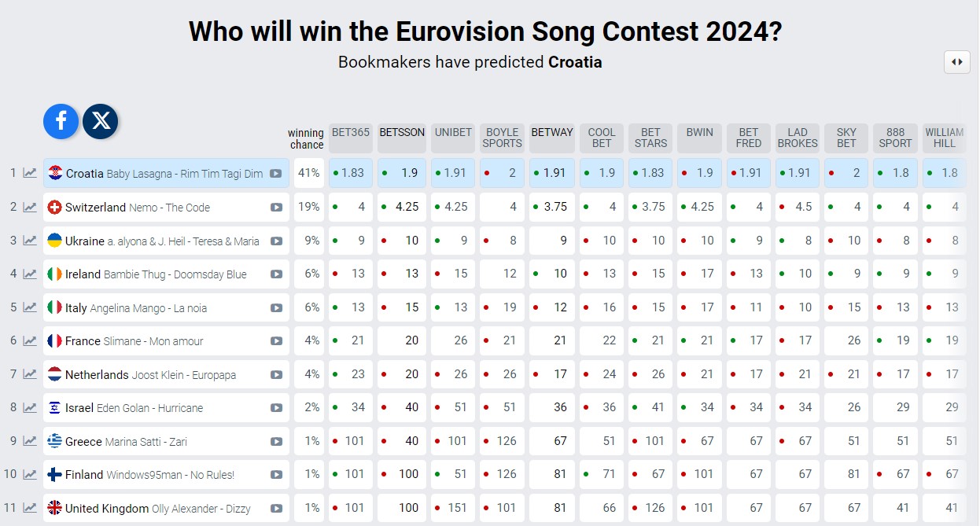Open Croatia odds history chart icon

point(30,173)
